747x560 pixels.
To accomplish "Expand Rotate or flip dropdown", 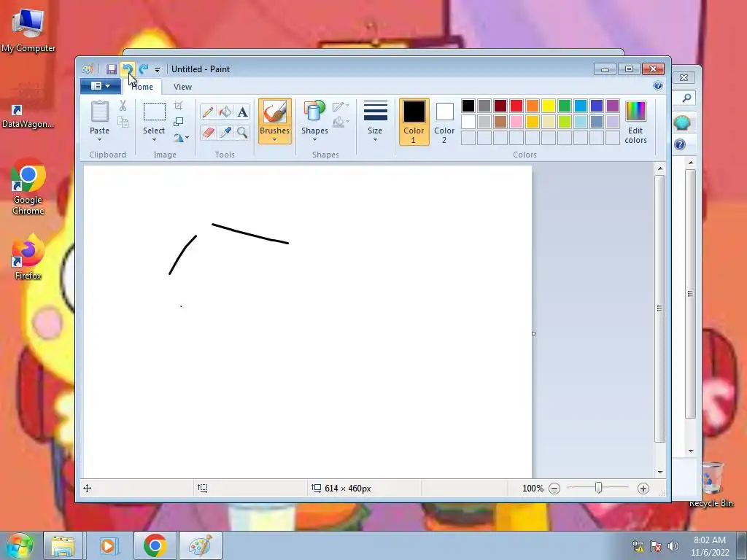I will point(181,138).
